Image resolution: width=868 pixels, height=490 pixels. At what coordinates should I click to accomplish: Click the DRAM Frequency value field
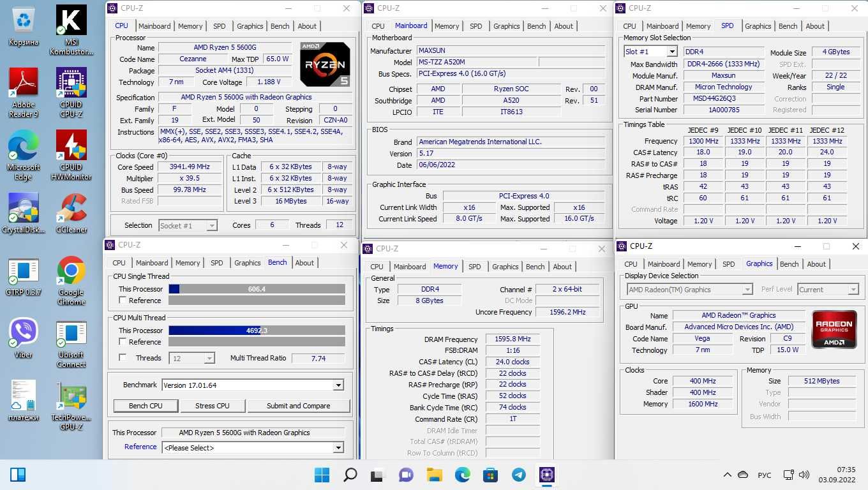point(512,339)
